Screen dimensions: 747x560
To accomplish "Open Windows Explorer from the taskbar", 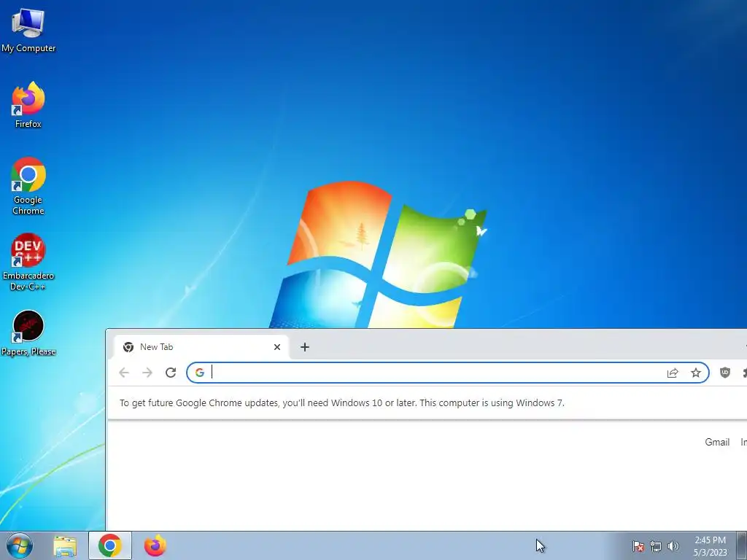I will click(x=65, y=545).
